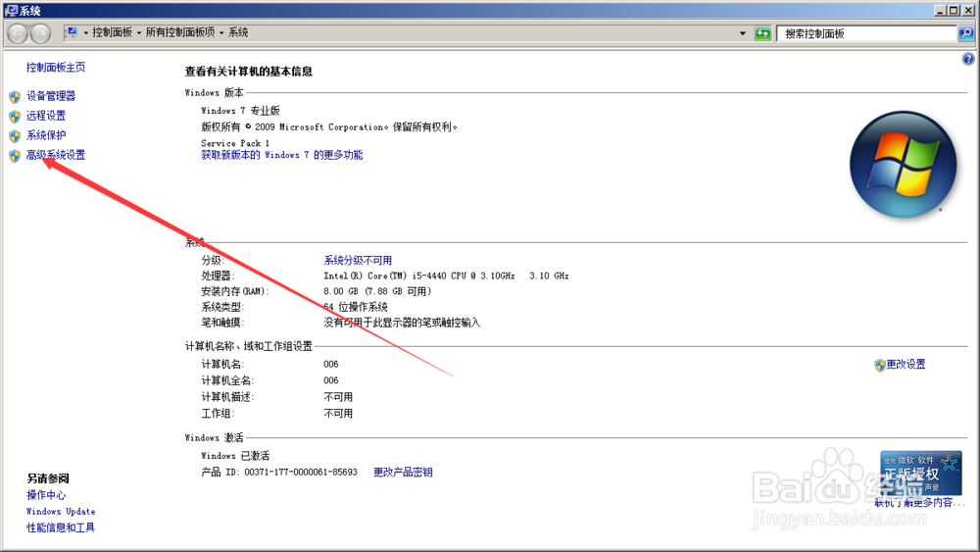This screenshot has height=552, width=980.
Task: Expand the address bar history dropdown arrow
Action: [743, 33]
